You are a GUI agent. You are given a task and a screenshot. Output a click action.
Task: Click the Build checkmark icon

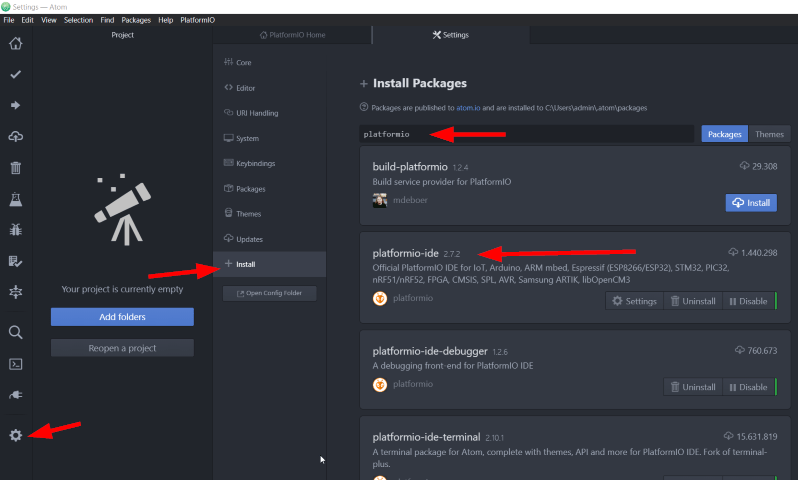click(16, 74)
